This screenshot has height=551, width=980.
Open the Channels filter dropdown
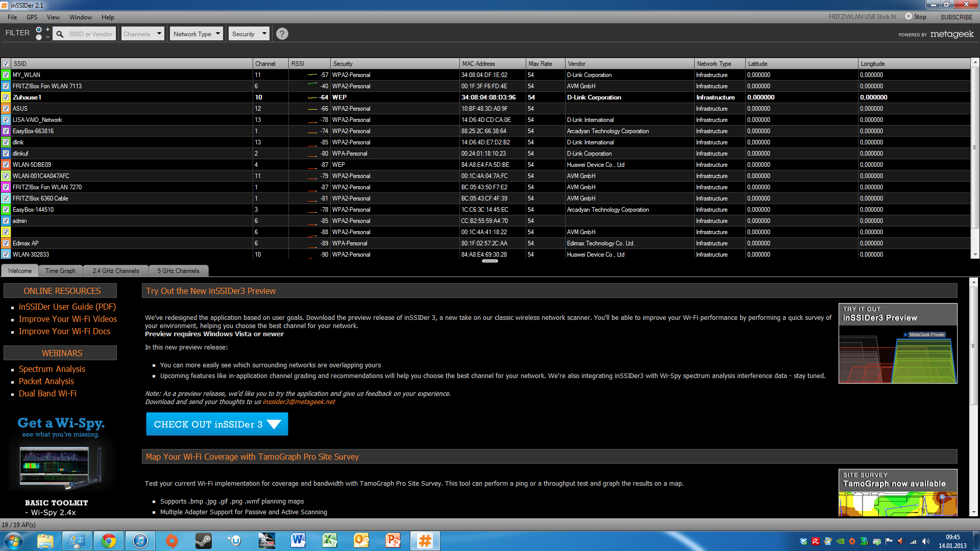click(143, 34)
